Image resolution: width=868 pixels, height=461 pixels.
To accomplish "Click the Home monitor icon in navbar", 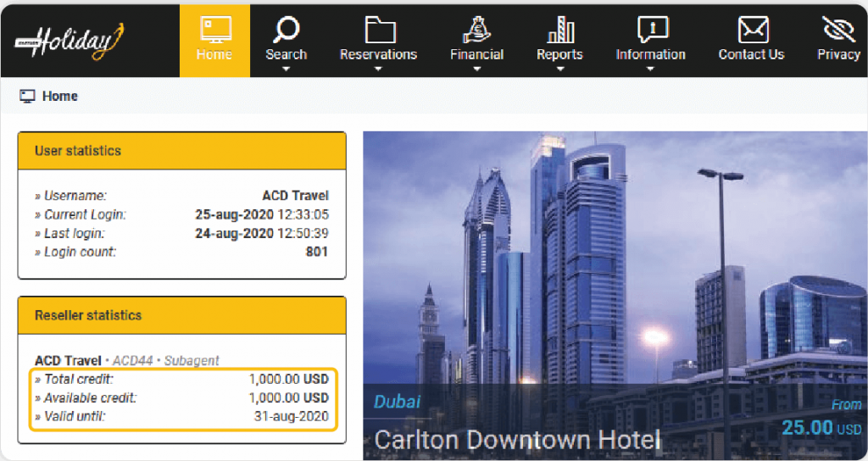I will point(214,29).
